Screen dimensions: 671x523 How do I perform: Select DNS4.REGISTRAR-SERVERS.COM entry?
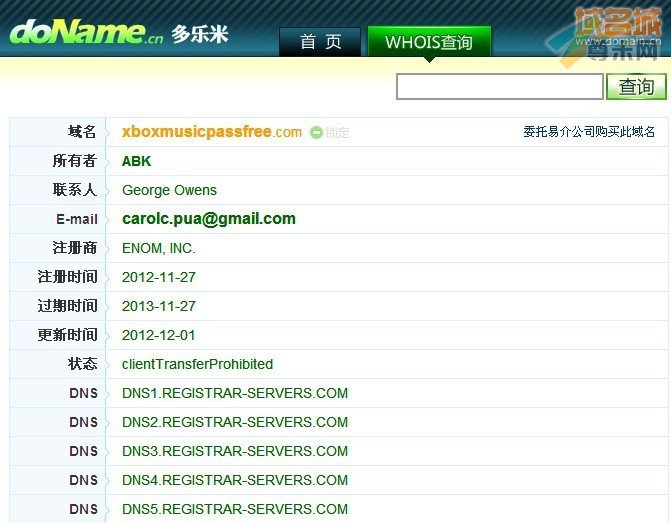[x=235, y=480]
